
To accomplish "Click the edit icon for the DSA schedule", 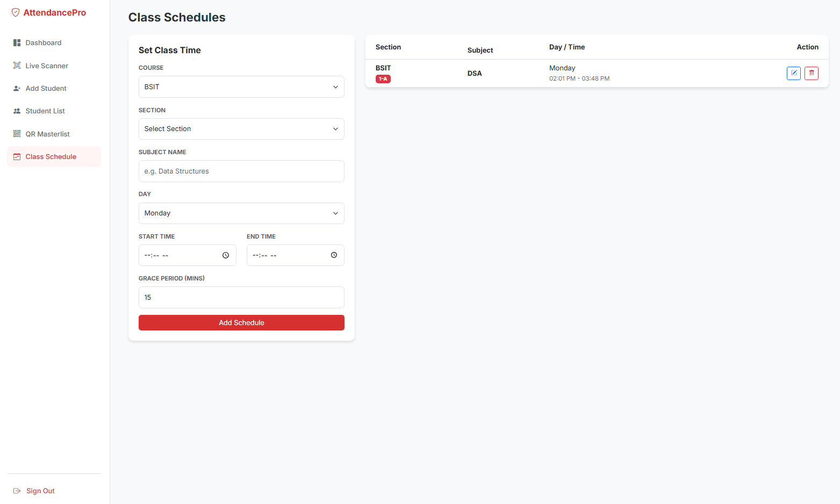I will pyautogui.click(x=794, y=73).
